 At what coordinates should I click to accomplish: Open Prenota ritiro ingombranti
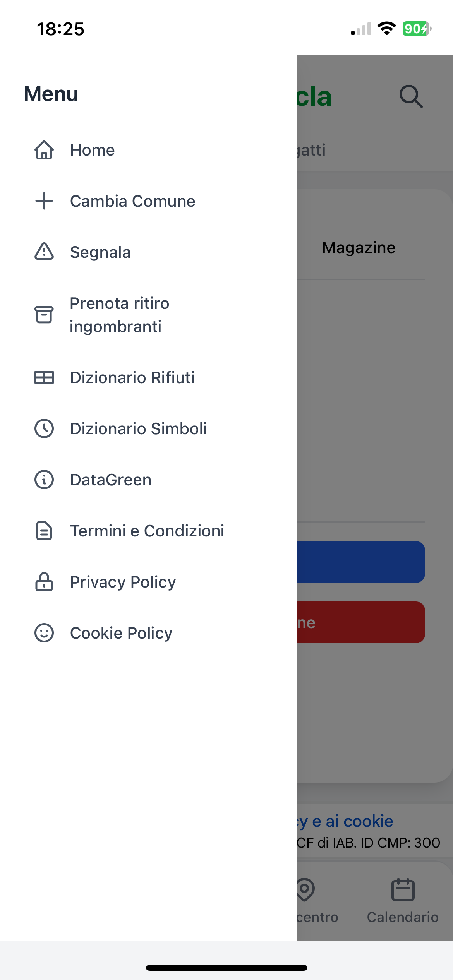click(x=119, y=315)
